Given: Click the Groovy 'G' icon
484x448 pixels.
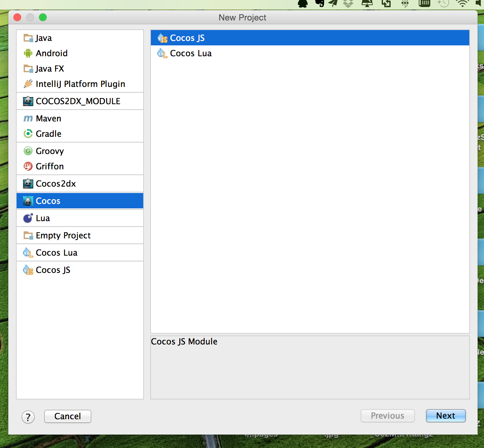Looking at the screenshot, I should tap(28, 151).
